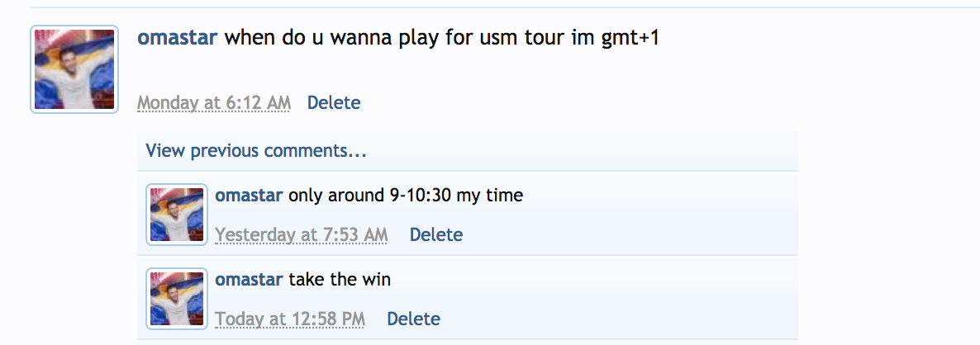Click the 'Yesterday at 7:53 AM' timestamp
The image size is (980, 345).
pyautogui.click(x=302, y=234)
